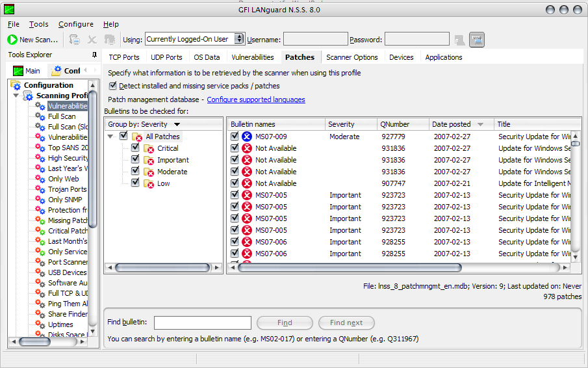Screen dimensions: 588x368
Task: Open the Main tab in Tools Explorer
Action: coord(27,70)
